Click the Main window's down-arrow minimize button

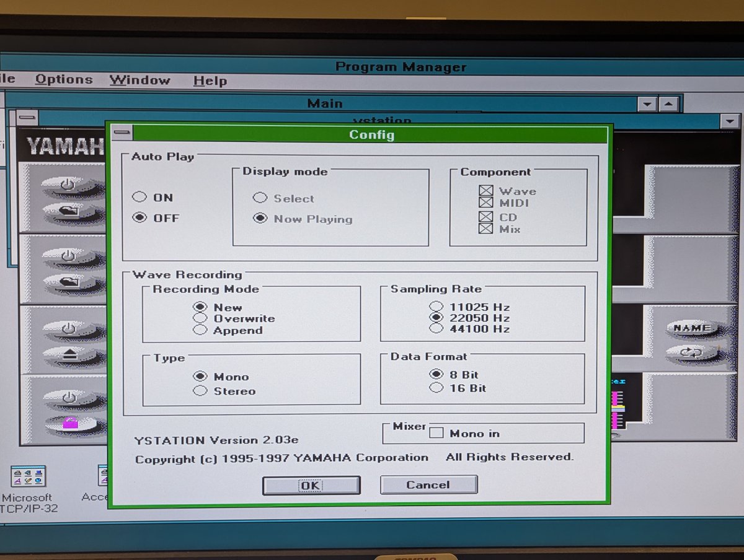click(648, 104)
